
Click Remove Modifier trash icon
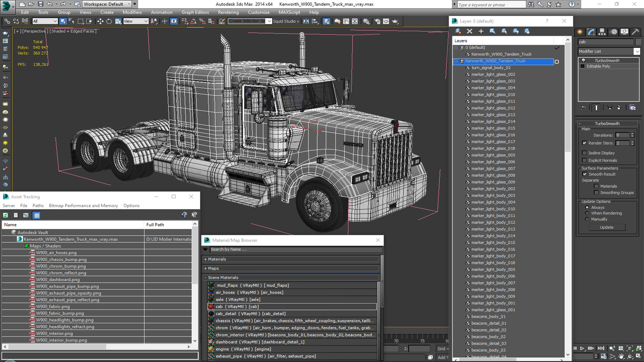pyautogui.click(x=619, y=108)
